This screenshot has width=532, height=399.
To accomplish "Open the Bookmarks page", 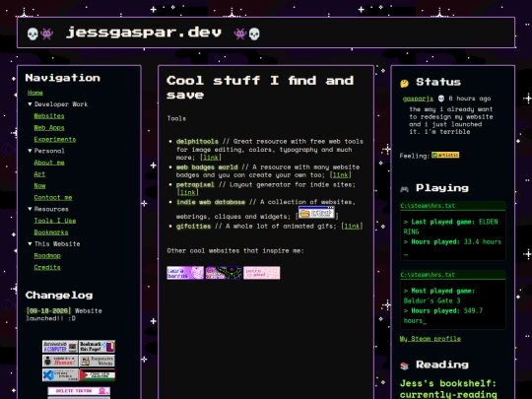I will coord(51,233).
